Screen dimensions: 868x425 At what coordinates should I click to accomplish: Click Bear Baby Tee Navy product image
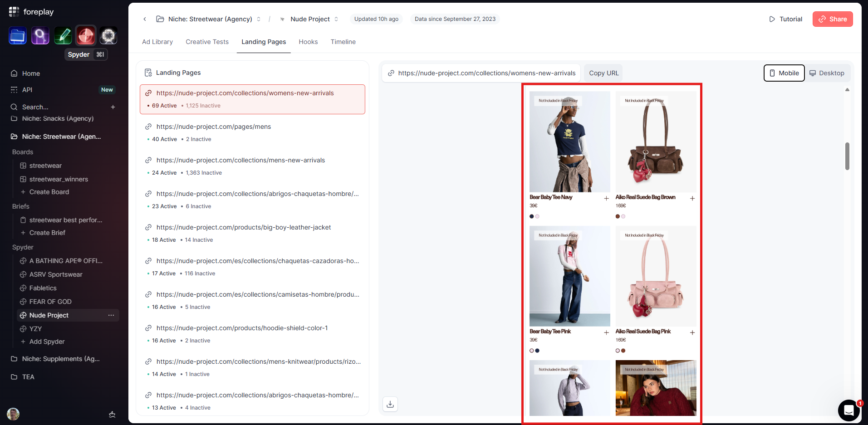pyautogui.click(x=570, y=142)
